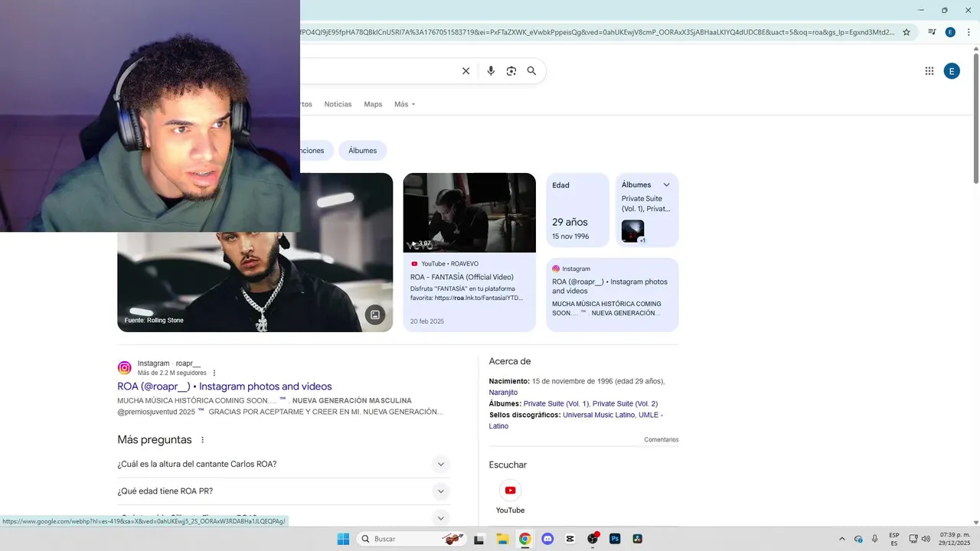Open the Naranjito birthplace link
The width and height of the screenshot is (980, 551).
[503, 393]
